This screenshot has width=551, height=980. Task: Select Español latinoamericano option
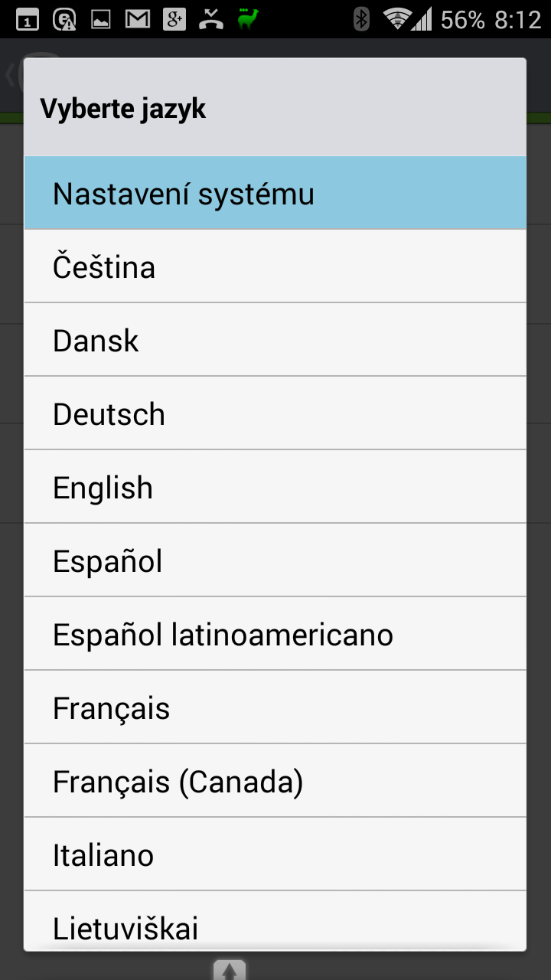click(x=275, y=634)
